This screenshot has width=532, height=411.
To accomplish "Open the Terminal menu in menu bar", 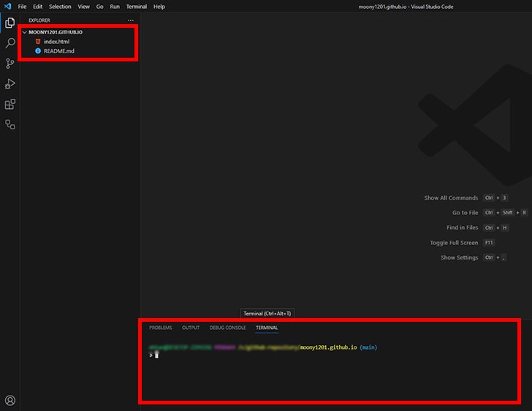I will point(136,7).
